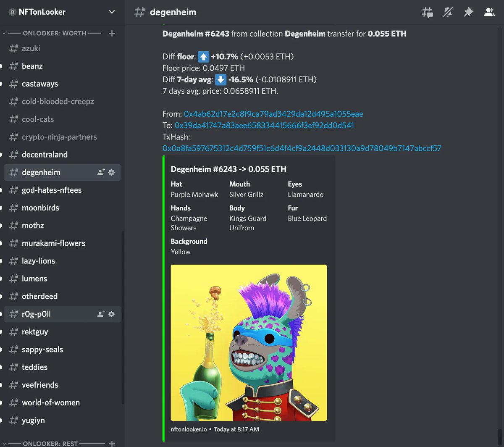
Task: Add channel to ONLOOKER: REST category
Action: 112,443
